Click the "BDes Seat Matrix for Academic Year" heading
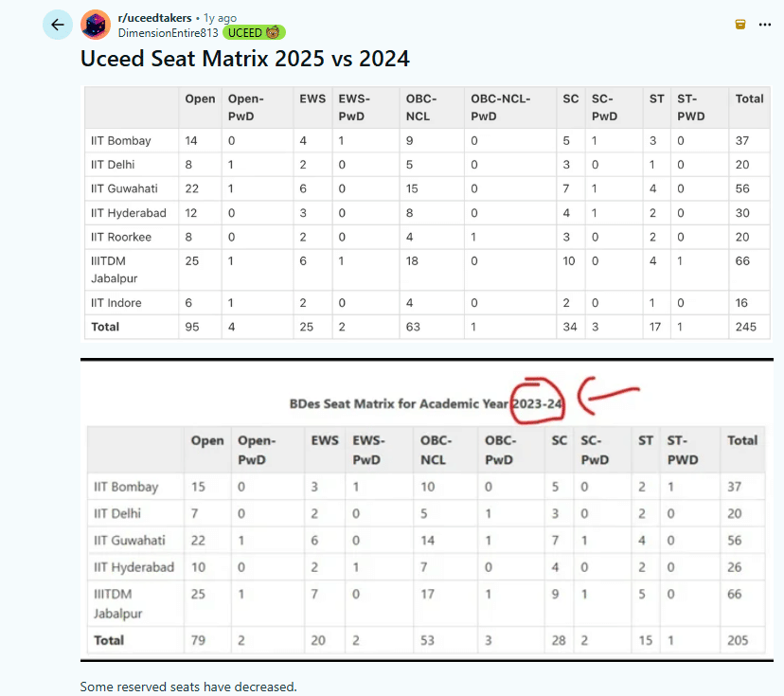Screen dimensions: 784x696 click(400, 404)
